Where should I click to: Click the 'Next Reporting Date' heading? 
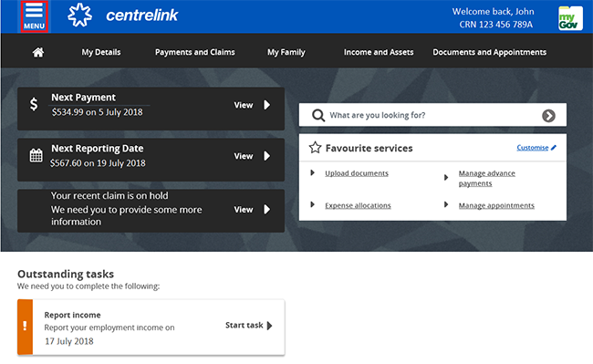click(x=98, y=149)
